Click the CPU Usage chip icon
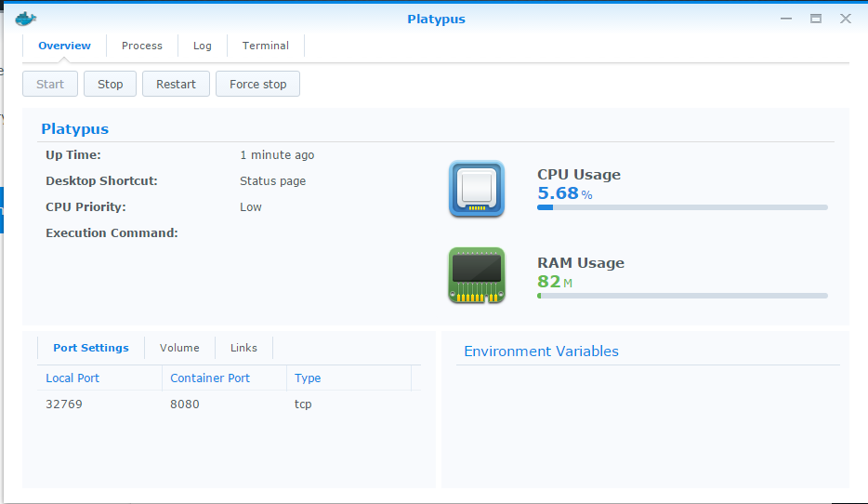868x504 pixels. (476, 190)
